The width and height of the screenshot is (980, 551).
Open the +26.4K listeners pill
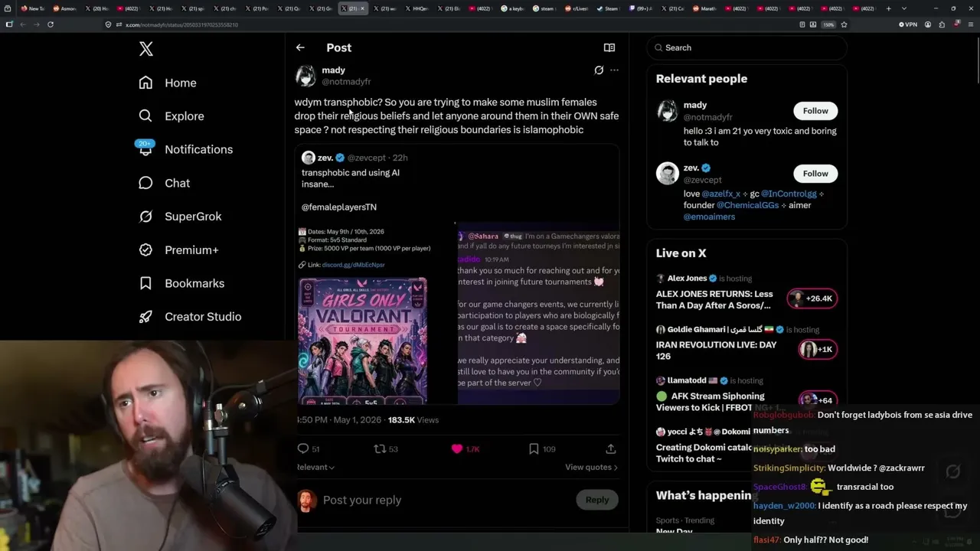tap(813, 298)
